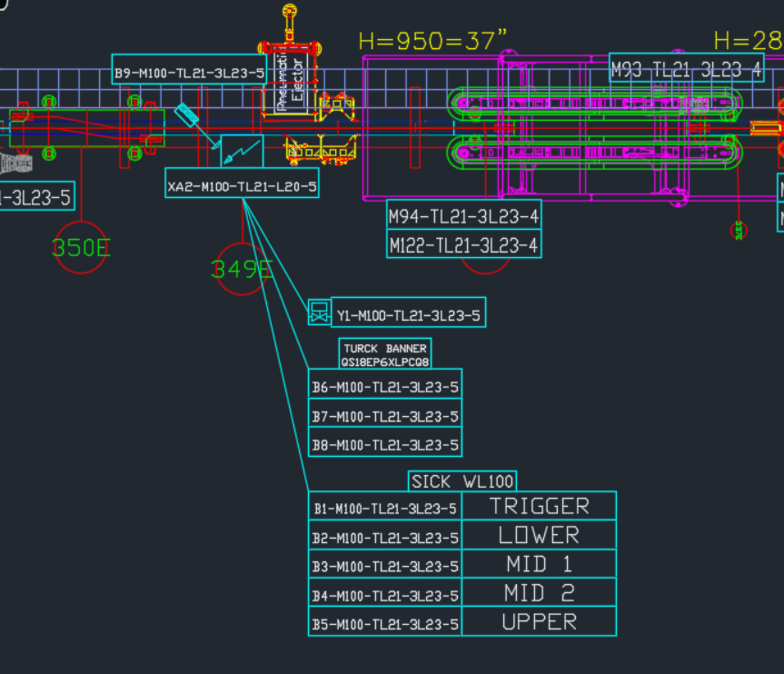Screen dimensions: 784x674
Task: Select the TURCK BANNER QS18EP6XLPCQ8 label
Action: (385, 354)
